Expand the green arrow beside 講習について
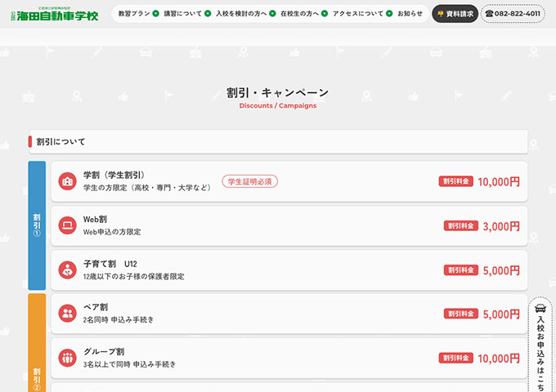The width and height of the screenshot is (556, 392). (x=208, y=13)
